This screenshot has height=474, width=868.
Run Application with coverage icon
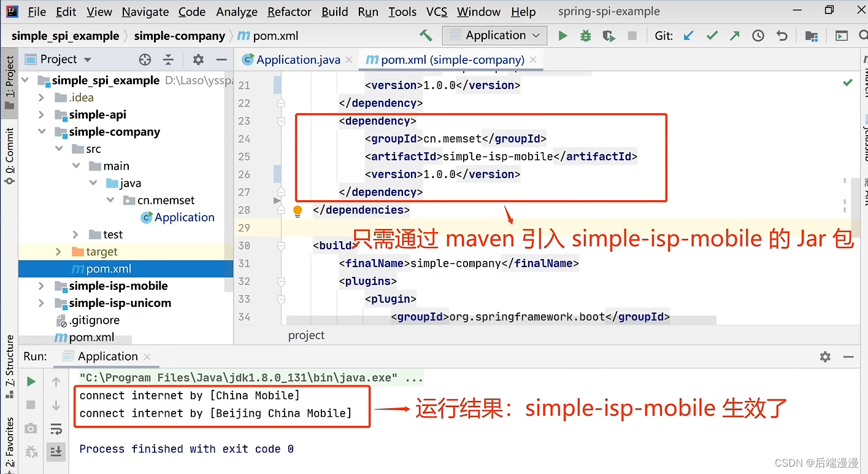click(609, 36)
